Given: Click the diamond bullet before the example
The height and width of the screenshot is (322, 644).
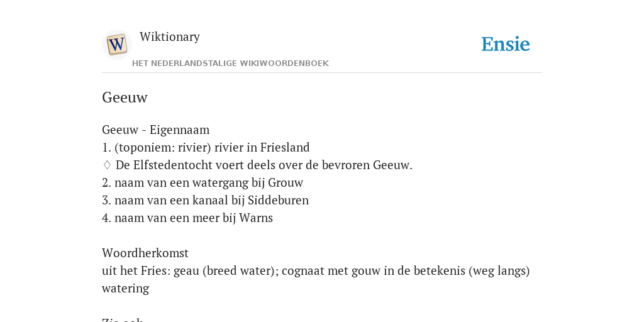Looking at the screenshot, I should point(107,165).
